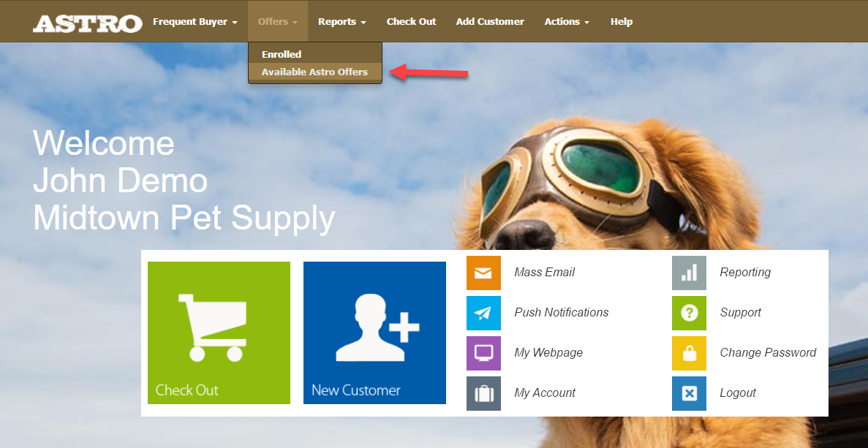Click the Logout text link
868x448 pixels.
point(738,392)
